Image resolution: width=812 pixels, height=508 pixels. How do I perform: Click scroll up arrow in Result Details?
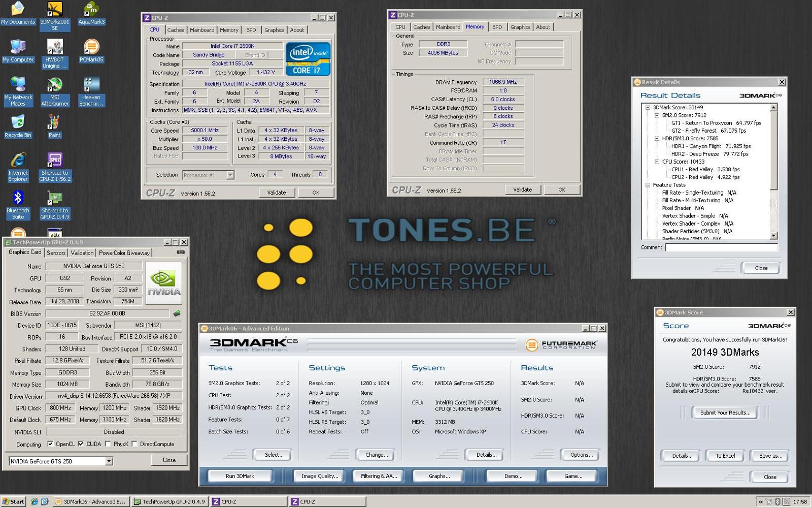click(x=773, y=108)
